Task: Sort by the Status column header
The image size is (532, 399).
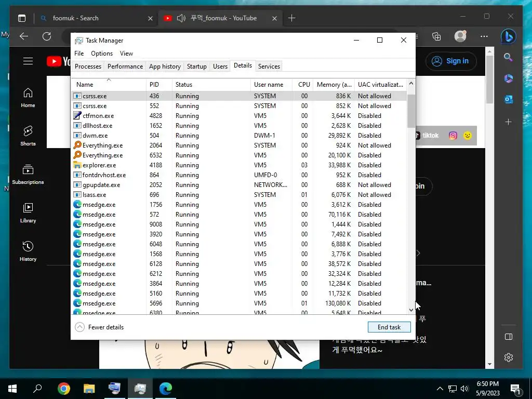Action: (211, 85)
